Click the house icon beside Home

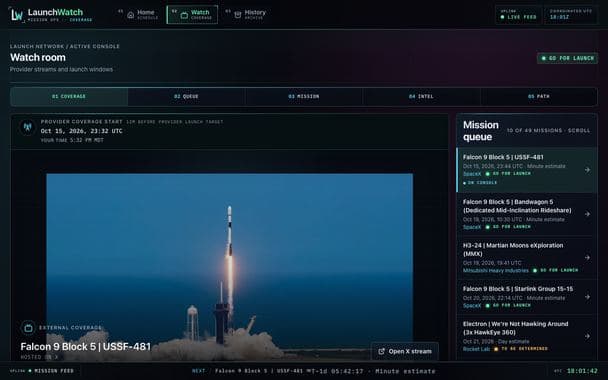click(131, 15)
